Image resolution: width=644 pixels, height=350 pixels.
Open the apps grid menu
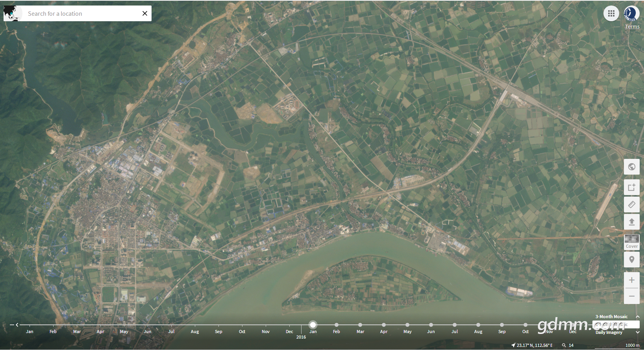(611, 14)
